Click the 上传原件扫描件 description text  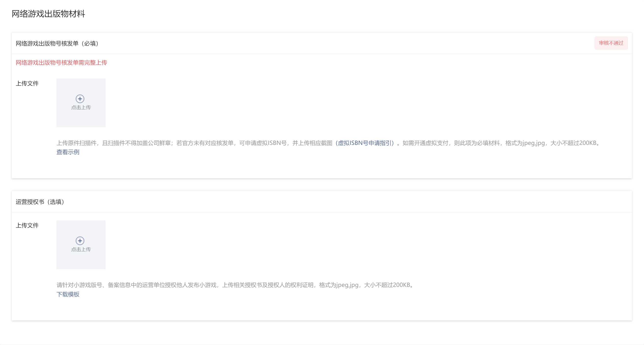pyautogui.click(x=329, y=143)
